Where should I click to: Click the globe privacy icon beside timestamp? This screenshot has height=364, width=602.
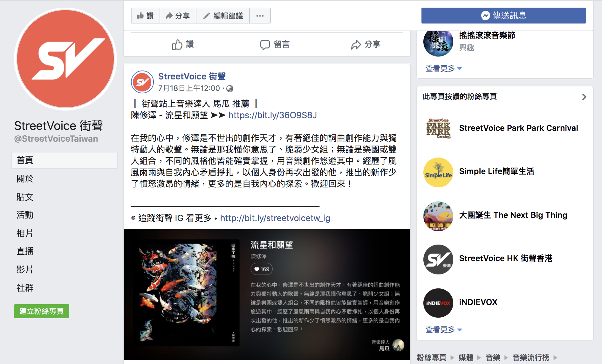(x=230, y=89)
